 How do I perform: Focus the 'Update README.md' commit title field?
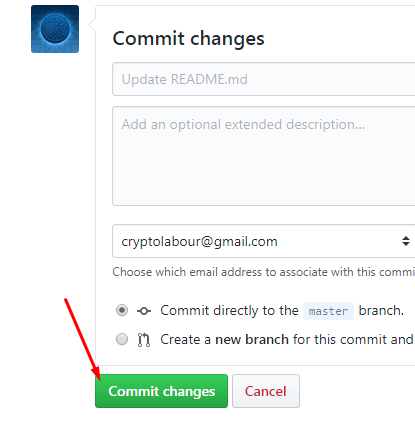(264, 79)
